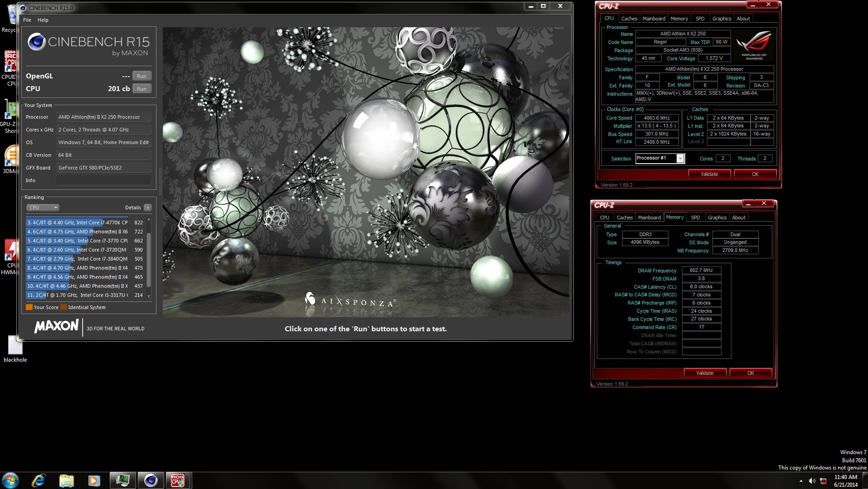Run the OpenGL benchmark
This screenshot has height=489, width=868.
pyautogui.click(x=142, y=76)
